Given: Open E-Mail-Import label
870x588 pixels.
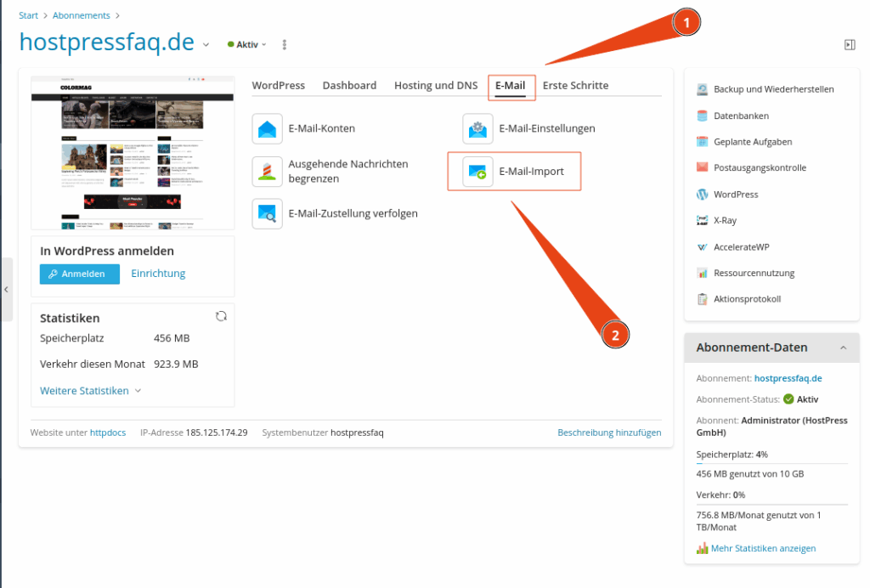Looking at the screenshot, I should [532, 172].
